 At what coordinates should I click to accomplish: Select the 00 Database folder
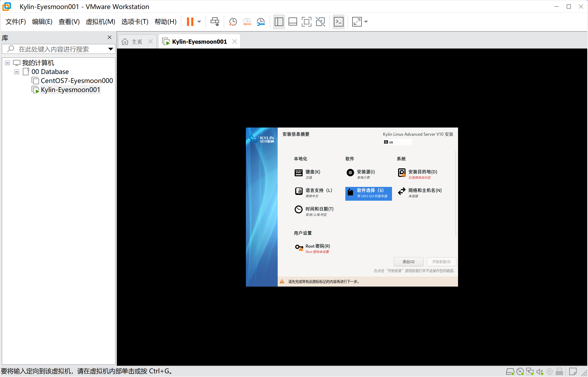point(50,72)
